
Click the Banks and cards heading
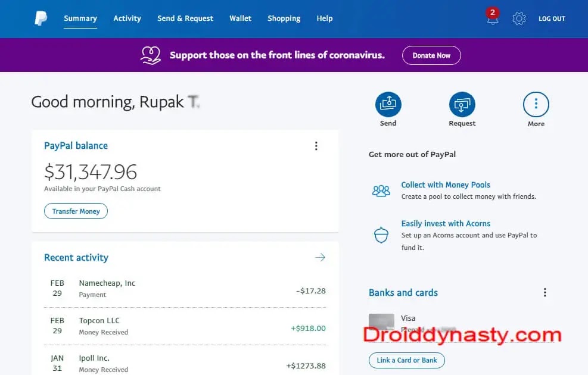pos(403,293)
